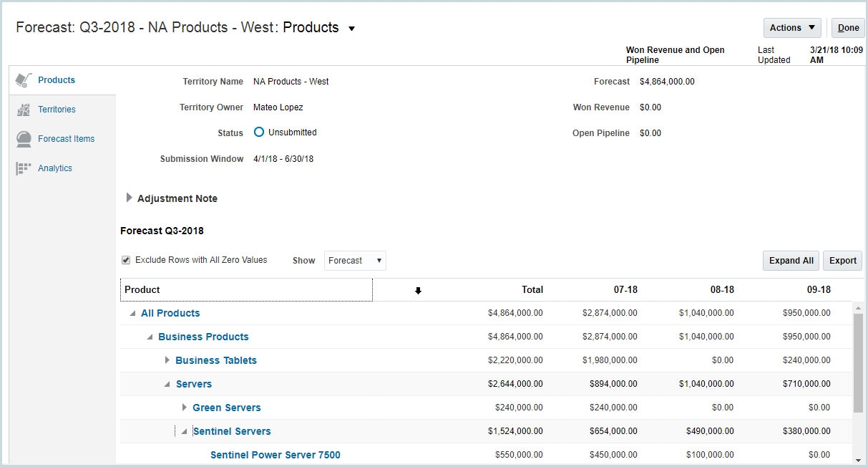Open the Actions dropdown menu
The image size is (868, 467).
[792, 28]
